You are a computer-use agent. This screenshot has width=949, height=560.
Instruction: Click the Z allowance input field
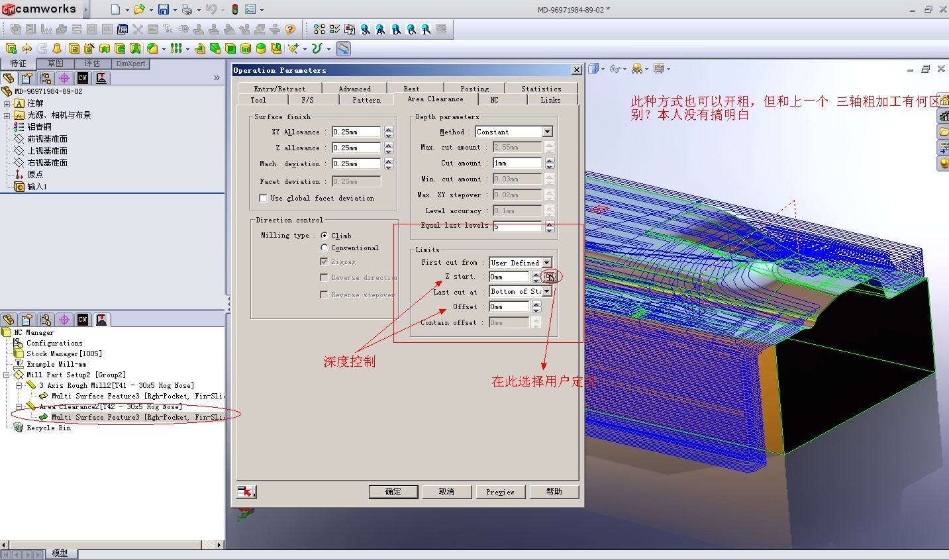356,148
